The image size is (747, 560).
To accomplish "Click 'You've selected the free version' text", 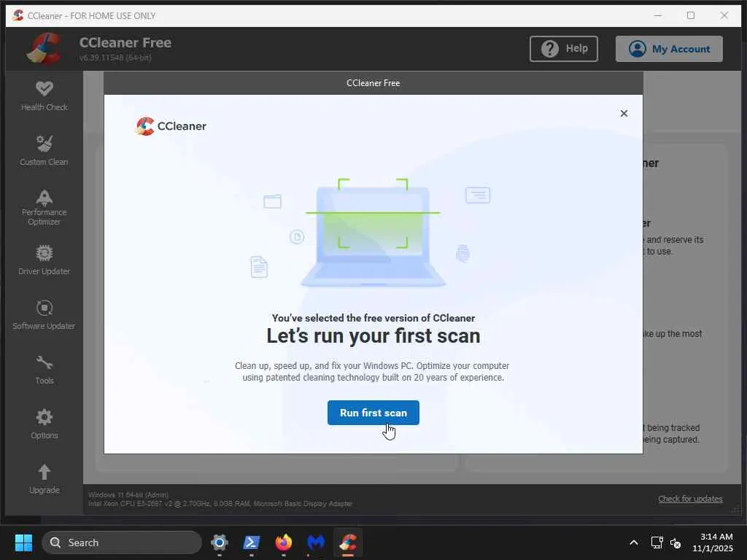I will [373, 318].
